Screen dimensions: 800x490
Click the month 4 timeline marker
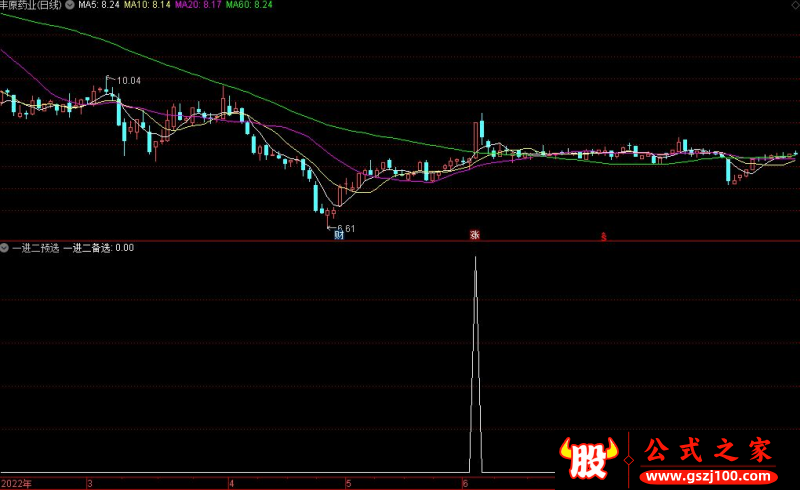pos(231,483)
